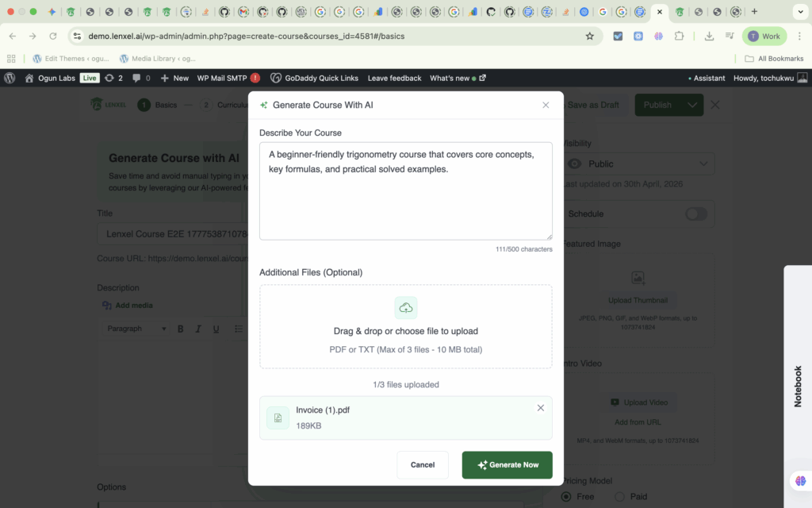Click site information icon in address bar
This screenshot has height=508, width=812.
pyautogui.click(x=77, y=37)
